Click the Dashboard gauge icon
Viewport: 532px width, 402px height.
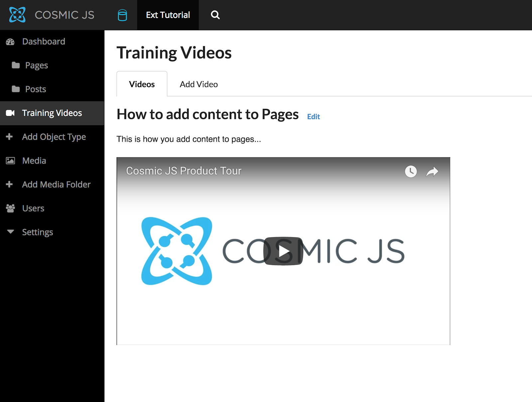(10, 42)
